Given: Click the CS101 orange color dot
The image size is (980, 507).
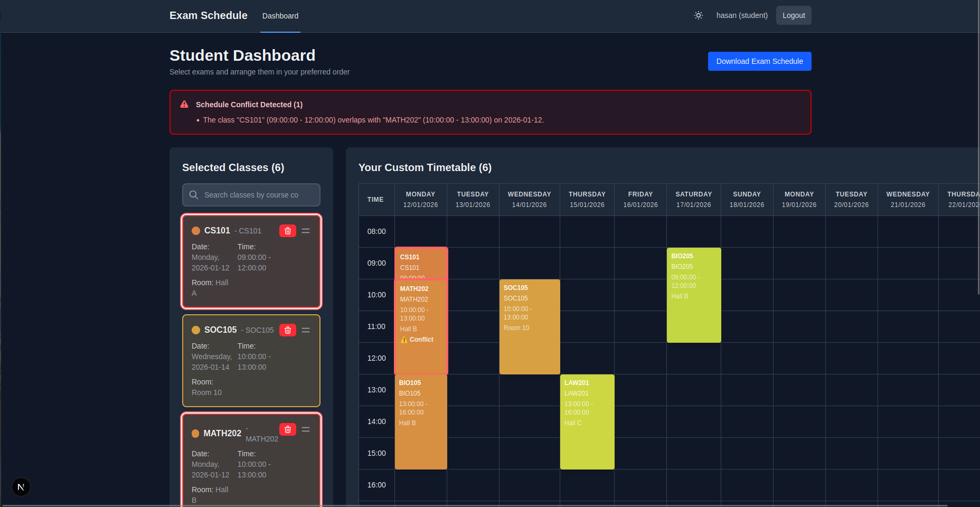Looking at the screenshot, I should pos(196,231).
